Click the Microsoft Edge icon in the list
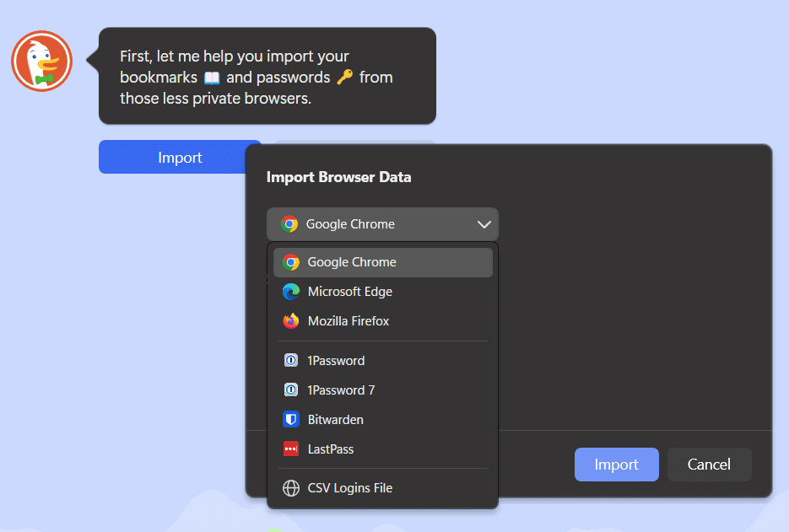The width and height of the screenshot is (789, 532). [291, 292]
